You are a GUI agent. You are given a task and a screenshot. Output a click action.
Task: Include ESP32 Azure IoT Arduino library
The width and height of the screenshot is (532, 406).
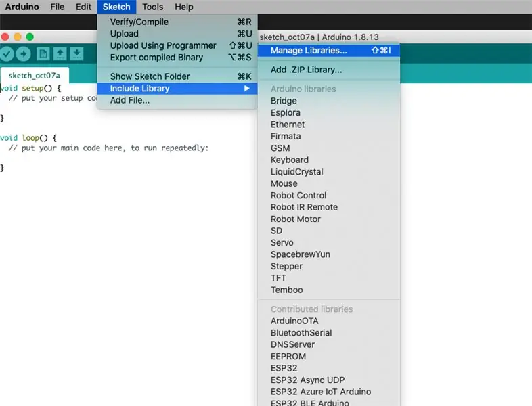tap(329, 392)
